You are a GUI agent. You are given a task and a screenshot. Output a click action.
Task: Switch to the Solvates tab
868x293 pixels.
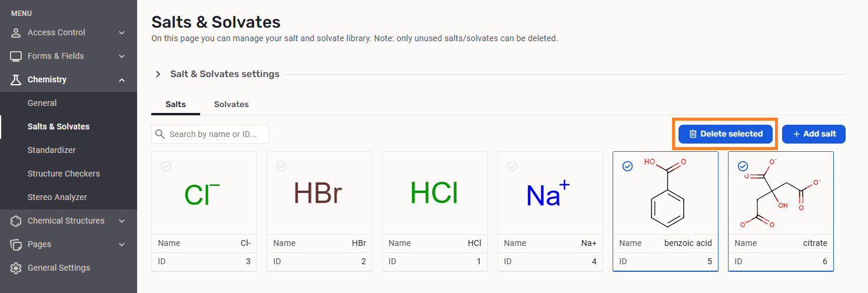pos(231,104)
